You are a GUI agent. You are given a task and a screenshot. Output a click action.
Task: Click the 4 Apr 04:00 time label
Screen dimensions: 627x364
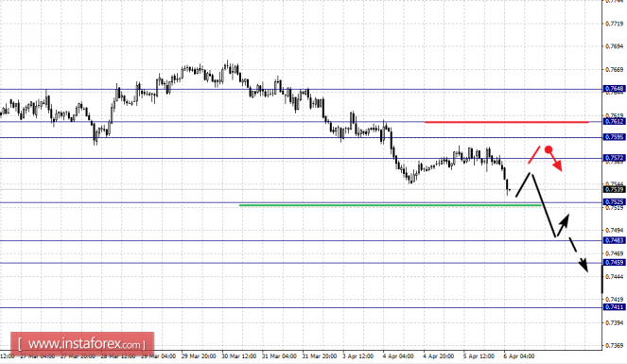[x=398, y=355]
